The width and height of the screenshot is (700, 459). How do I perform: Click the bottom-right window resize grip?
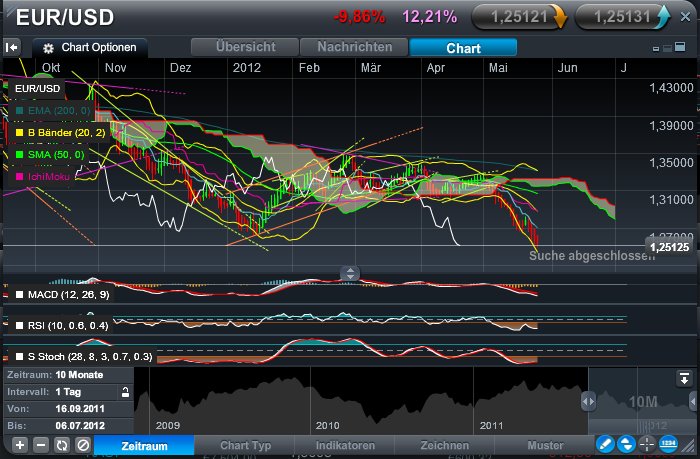[690, 445]
